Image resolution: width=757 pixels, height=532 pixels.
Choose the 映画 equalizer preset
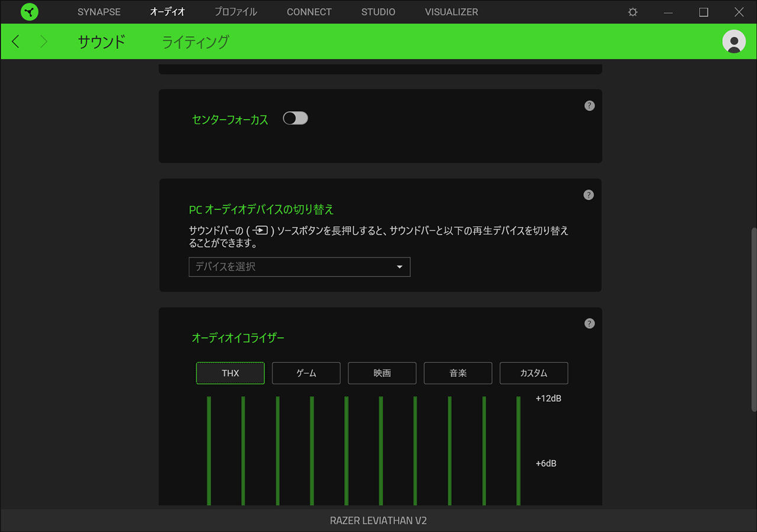pos(382,373)
